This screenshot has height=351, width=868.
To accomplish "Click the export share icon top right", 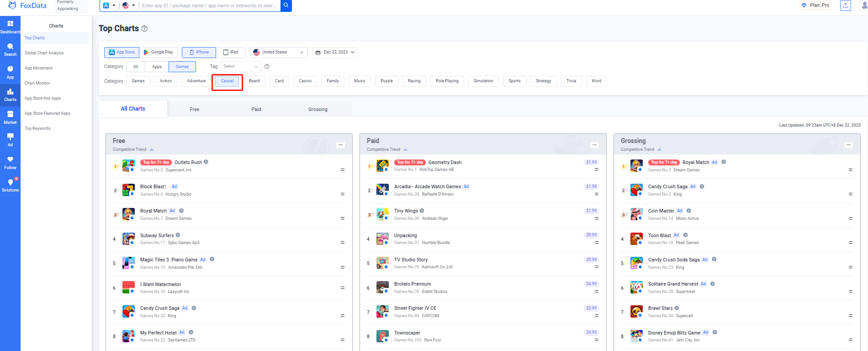I will click(x=846, y=5).
